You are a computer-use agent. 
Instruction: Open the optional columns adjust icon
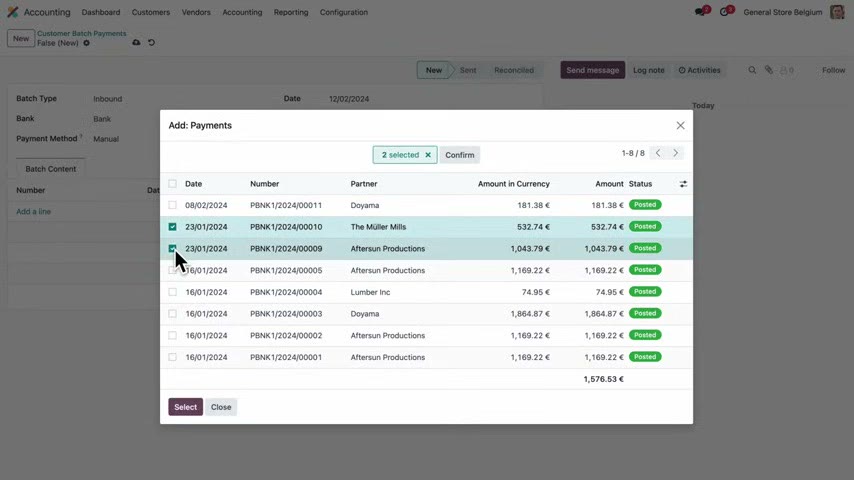[683, 184]
